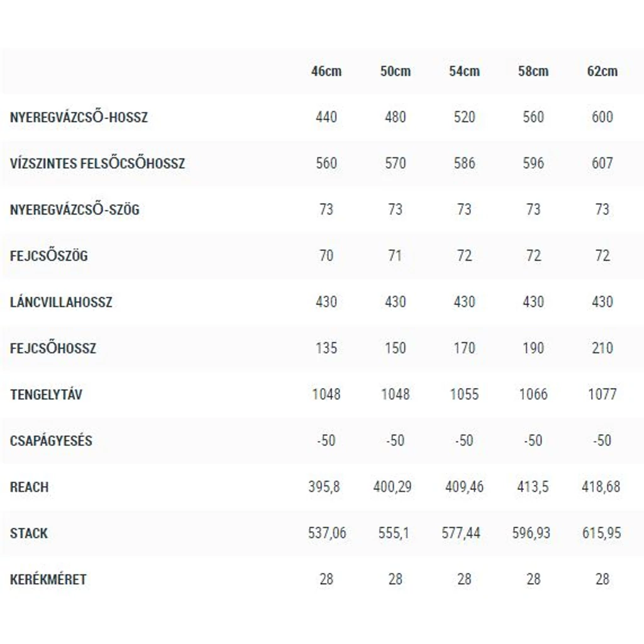Click the NYEREGVÁZCSŐ-HOSSZ row label
This screenshot has height=644, width=644.
(79, 117)
